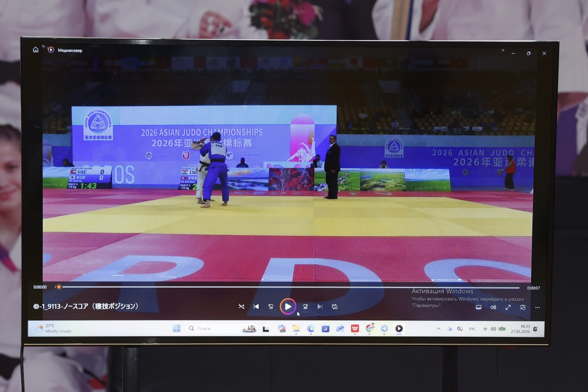Open Microsoft Store from the taskbar

point(325,329)
